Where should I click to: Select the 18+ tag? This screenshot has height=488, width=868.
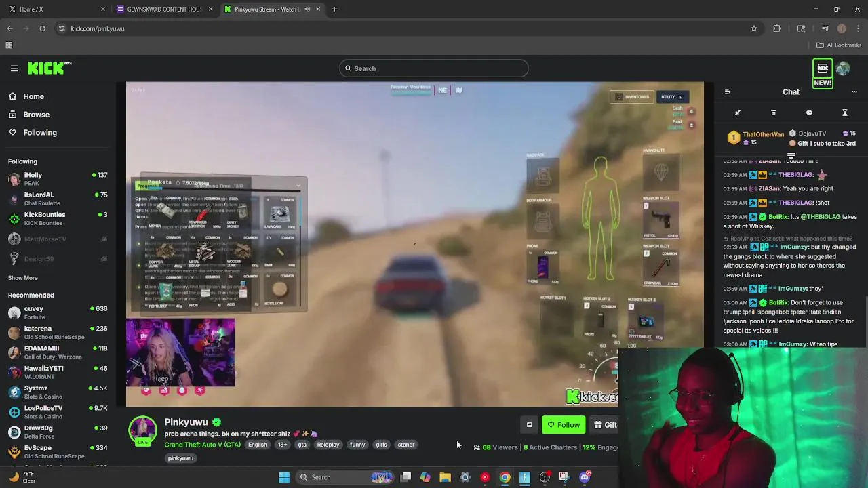pyautogui.click(x=282, y=445)
